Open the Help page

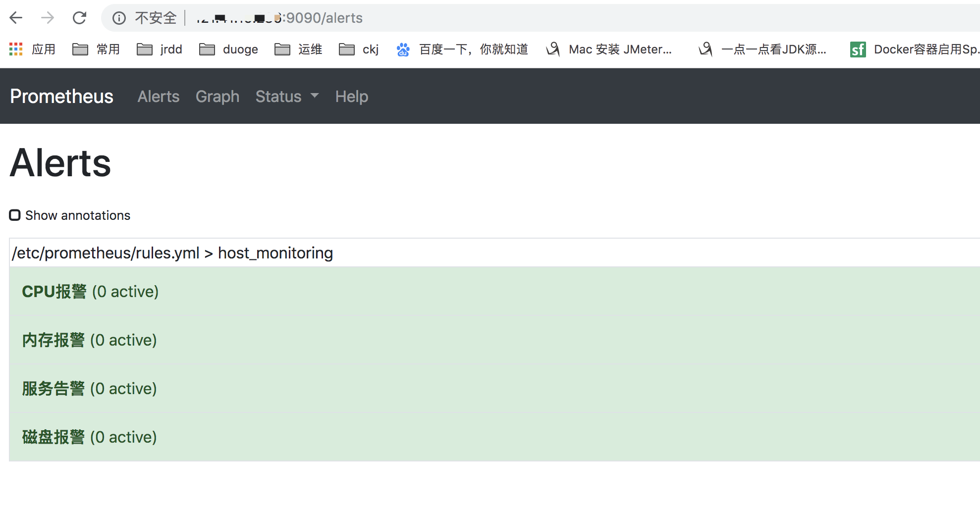coord(351,97)
